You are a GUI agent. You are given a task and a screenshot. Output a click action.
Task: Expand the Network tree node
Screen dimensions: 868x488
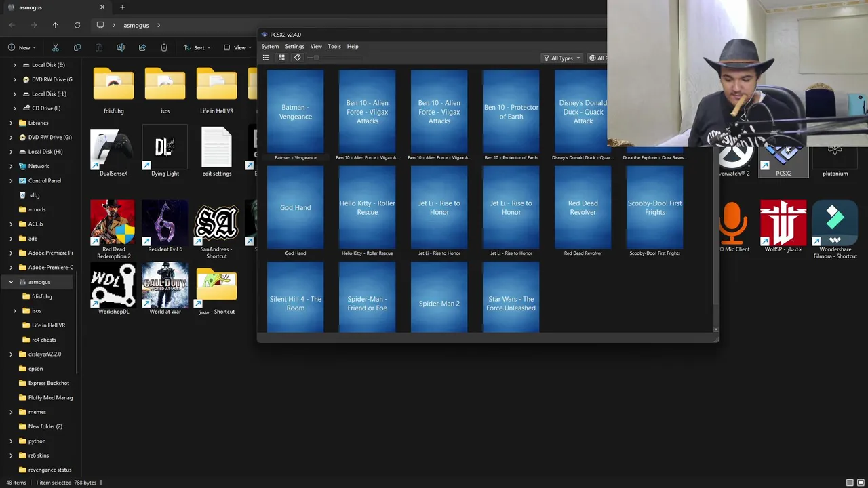(11, 166)
